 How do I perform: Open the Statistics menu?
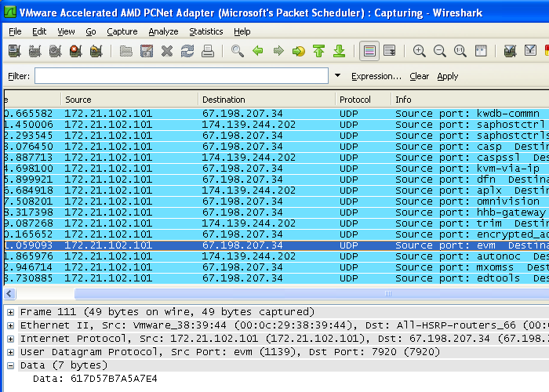[205, 31]
